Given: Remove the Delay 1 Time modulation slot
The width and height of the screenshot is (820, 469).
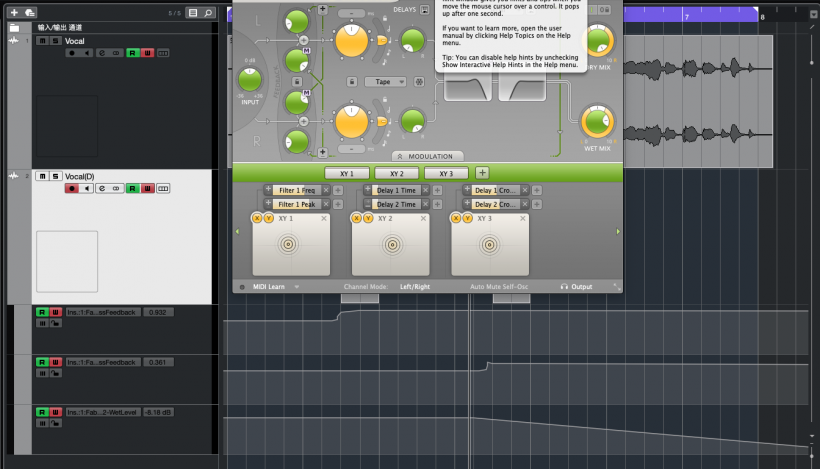Looking at the screenshot, I should (426, 190).
